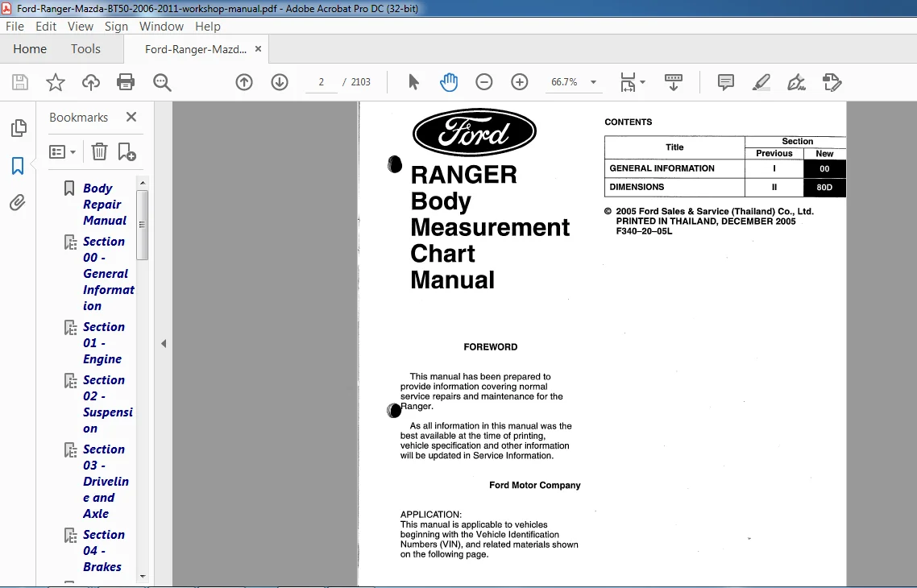Add a comment sticky note icon
917x588 pixels.
tap(726, 82)
